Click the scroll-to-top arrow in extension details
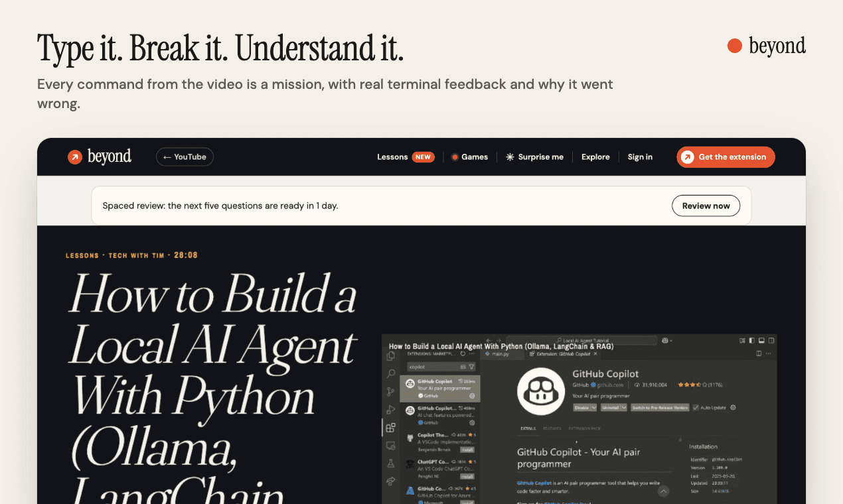This screenshot has height=504, width=843. (x=663, y=491)
